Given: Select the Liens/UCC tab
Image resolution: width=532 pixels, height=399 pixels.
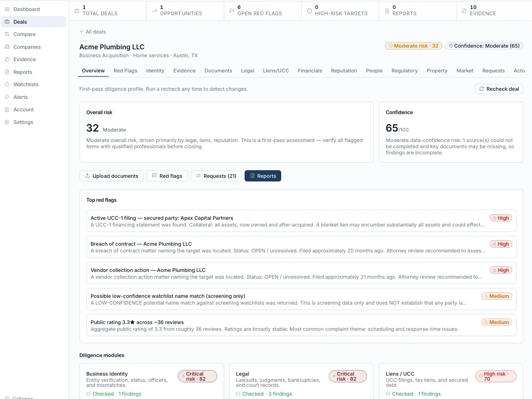Looking at the screenshot, I should [276, 71].
